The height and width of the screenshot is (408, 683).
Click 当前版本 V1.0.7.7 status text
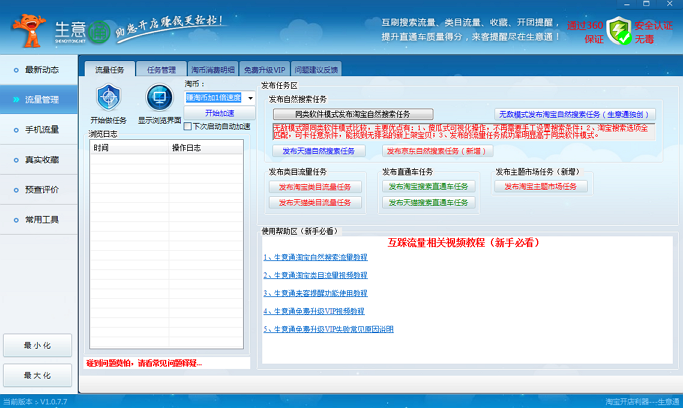(x=35, y=401)
